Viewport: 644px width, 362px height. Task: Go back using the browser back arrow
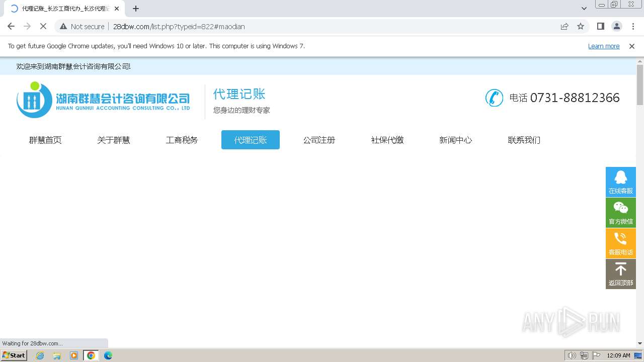(11, 26)
